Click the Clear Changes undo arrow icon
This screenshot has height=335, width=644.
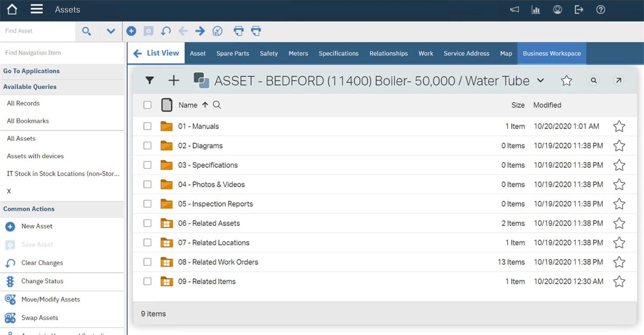tap(165, 31)
